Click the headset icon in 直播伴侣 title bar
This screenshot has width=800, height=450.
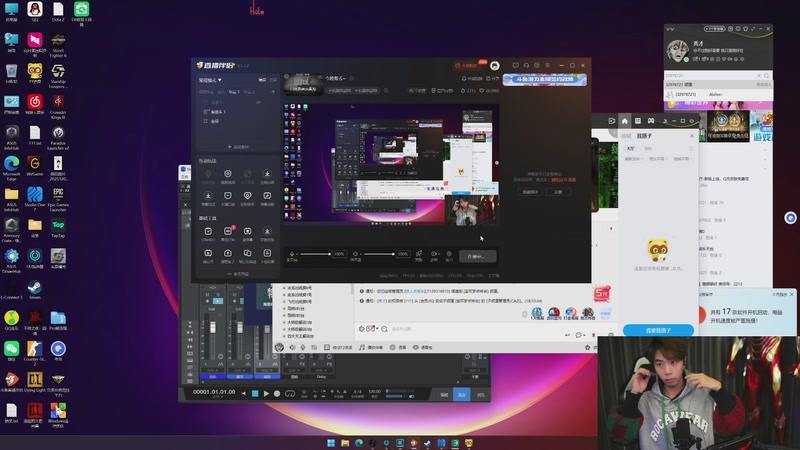click(526, 65)
